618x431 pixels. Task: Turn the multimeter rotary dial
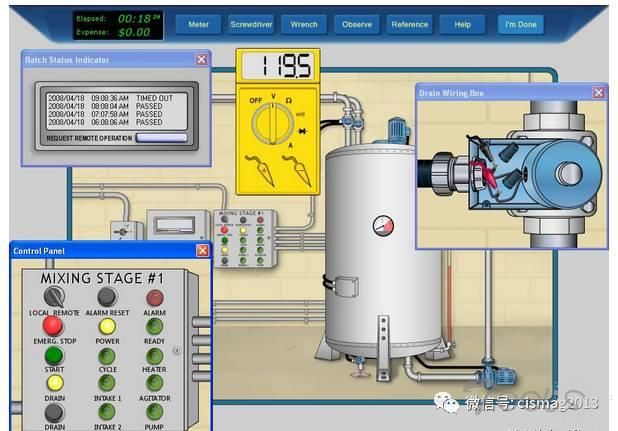(x=277, y=124)
